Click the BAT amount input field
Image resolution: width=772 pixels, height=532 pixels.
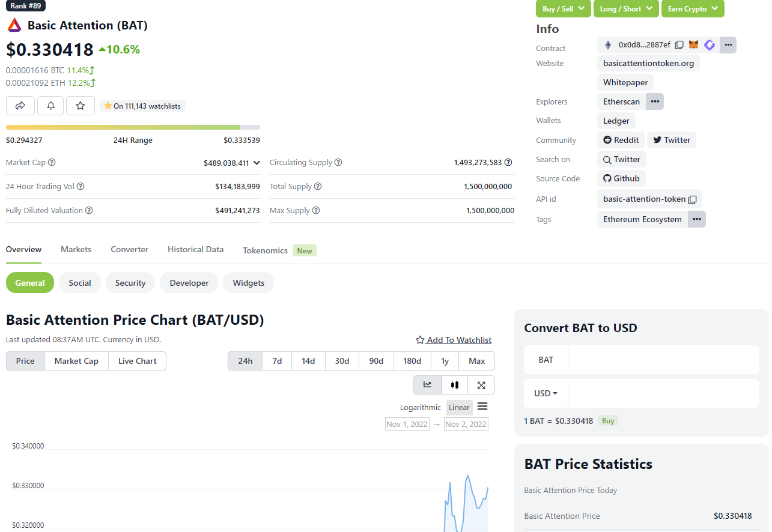tap(663, 360)
